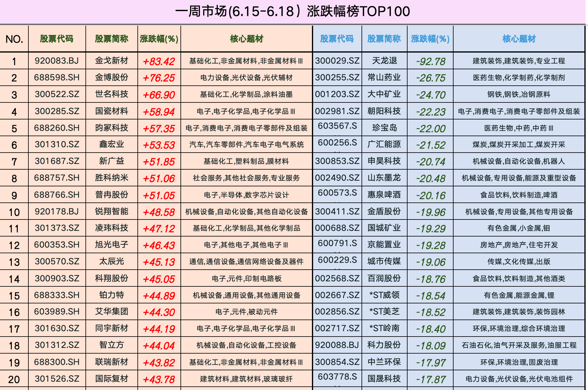Click stock name 国际复材
Screen dimensions: 588x390
coord(111,379)
